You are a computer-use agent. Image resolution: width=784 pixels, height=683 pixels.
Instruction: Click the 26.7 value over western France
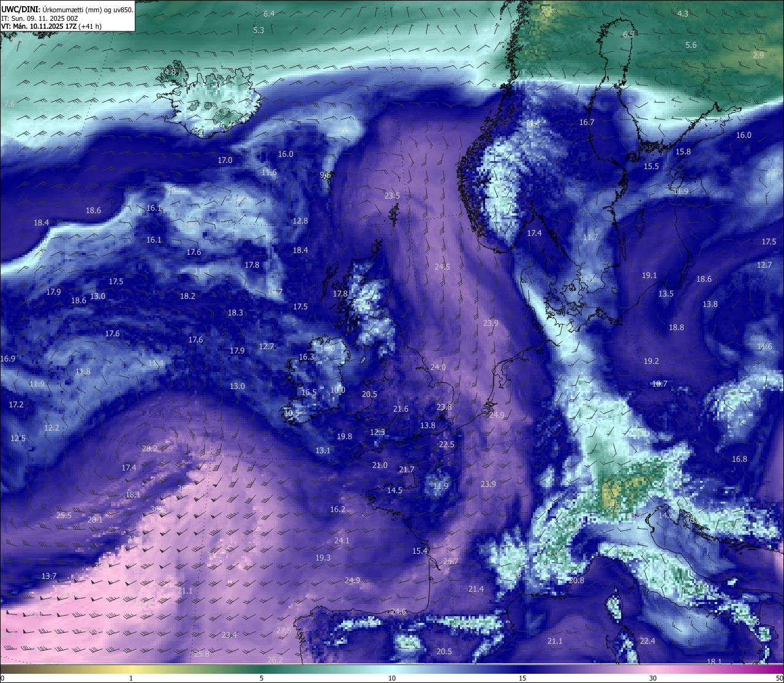[450, 561]
